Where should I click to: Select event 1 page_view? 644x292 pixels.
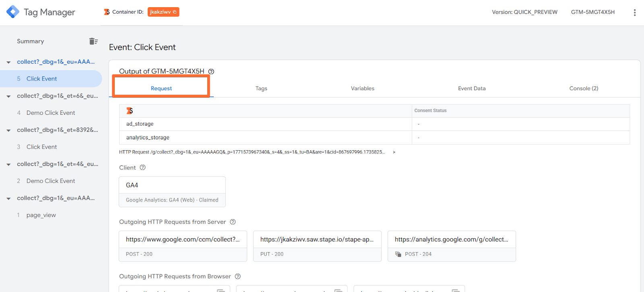pyautogui.click(x=51, y=215)
